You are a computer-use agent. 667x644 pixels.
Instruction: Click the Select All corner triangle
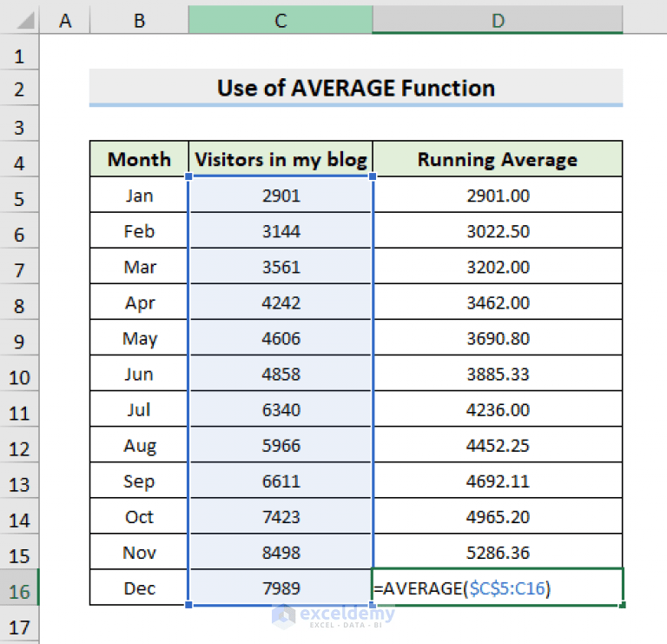[25, 21]
